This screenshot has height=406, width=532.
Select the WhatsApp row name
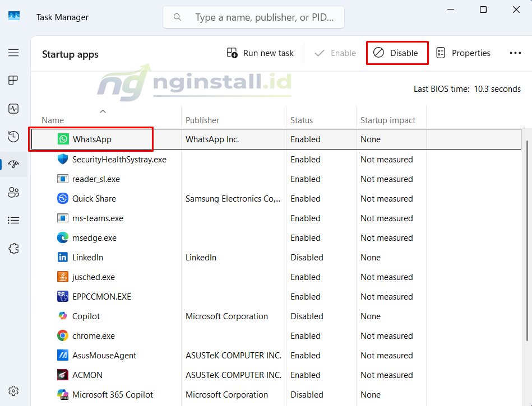point(92,139)
